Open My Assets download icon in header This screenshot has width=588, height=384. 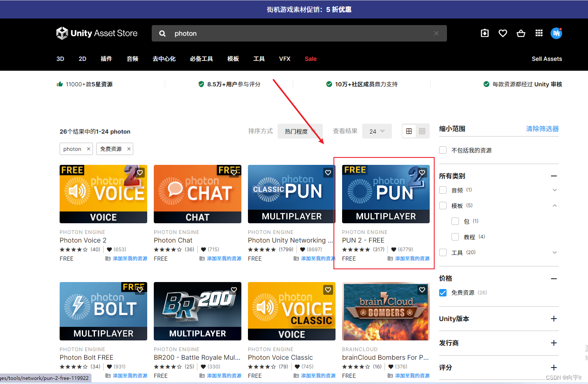[x=485, y=33]
